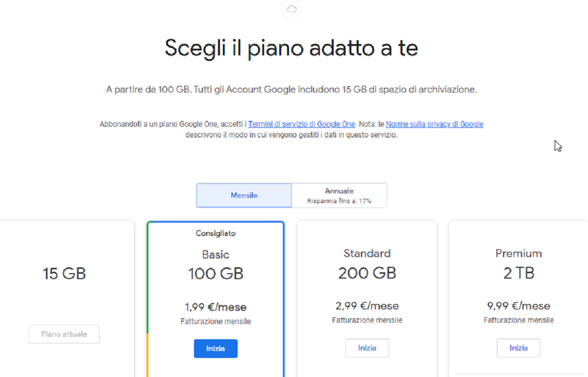Click the 2,99 €/mese price
Image resolution: width=588 pixels, height=377 pixels.
[367, 306]
